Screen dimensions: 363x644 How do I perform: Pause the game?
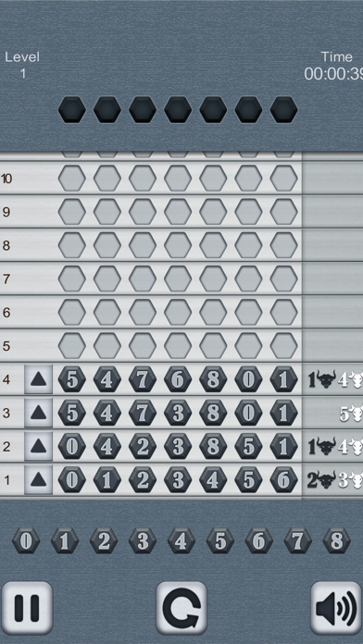click(x=27, y=607)
